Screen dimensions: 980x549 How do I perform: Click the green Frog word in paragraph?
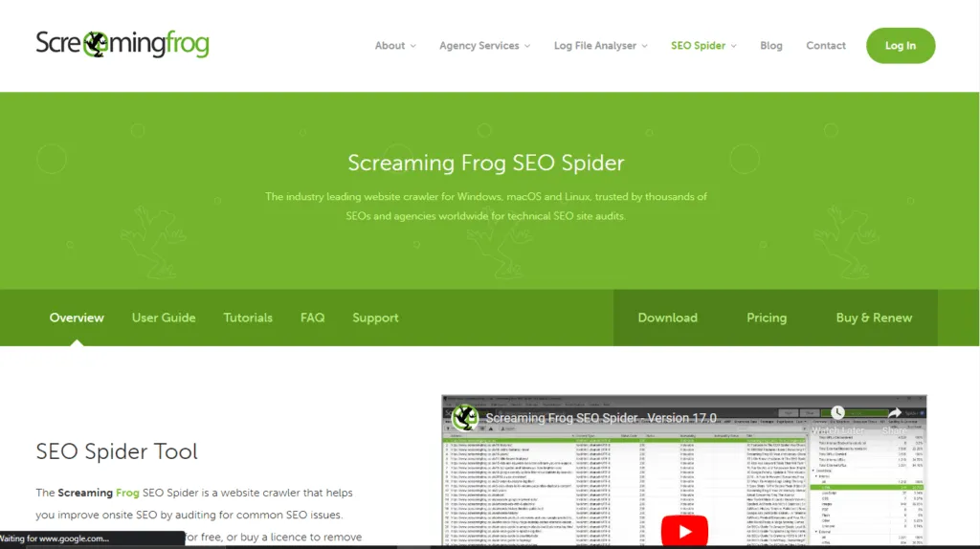click(x=127, y=493)
